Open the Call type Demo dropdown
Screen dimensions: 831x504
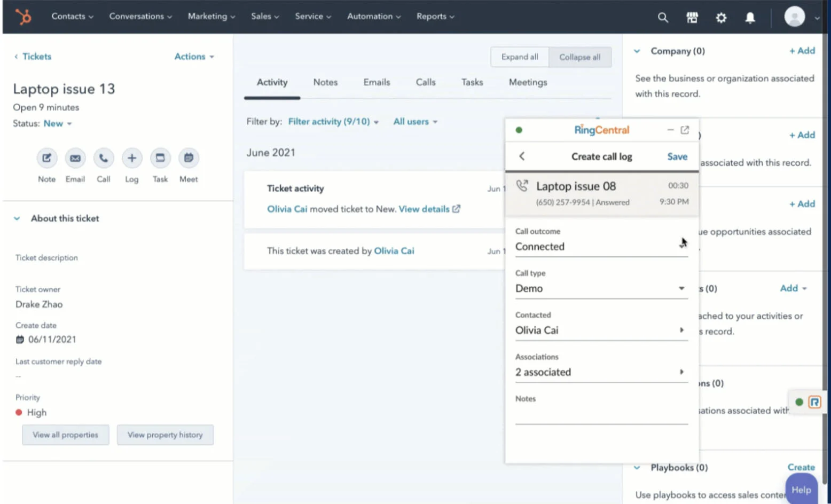(601, 288)
